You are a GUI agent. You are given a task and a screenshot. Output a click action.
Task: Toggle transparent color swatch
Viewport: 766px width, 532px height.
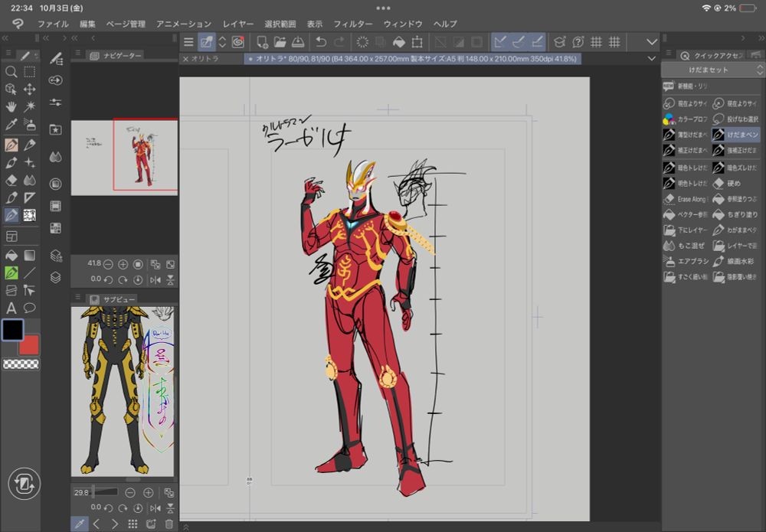(21, 364)
